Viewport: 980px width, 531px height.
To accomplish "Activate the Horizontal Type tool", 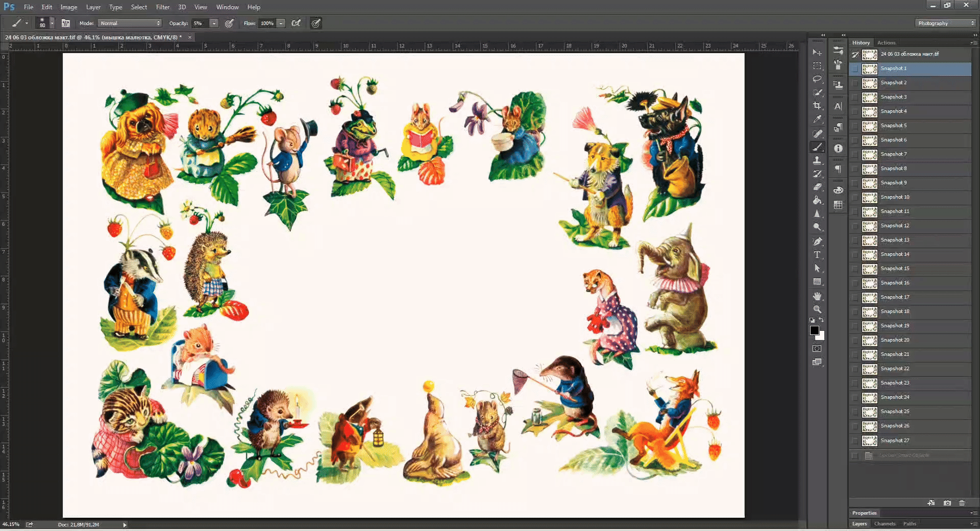I will tap(817, 255).
